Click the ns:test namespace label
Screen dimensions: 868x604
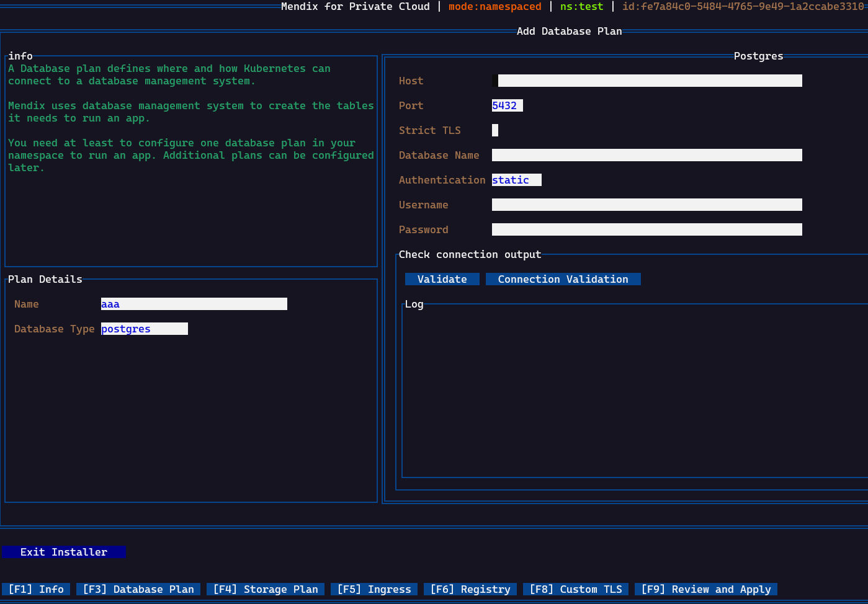pyautogui.click(x=582, y=6)
